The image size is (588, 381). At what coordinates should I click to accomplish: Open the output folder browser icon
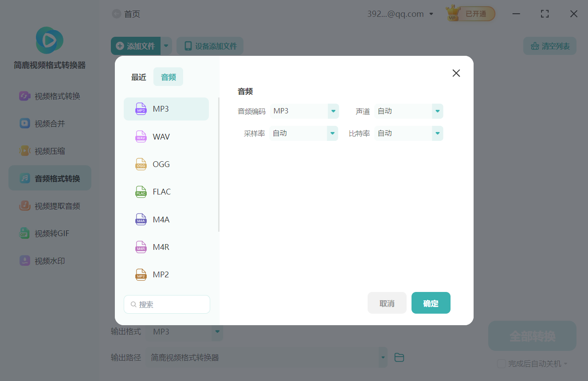coord(399,357)
